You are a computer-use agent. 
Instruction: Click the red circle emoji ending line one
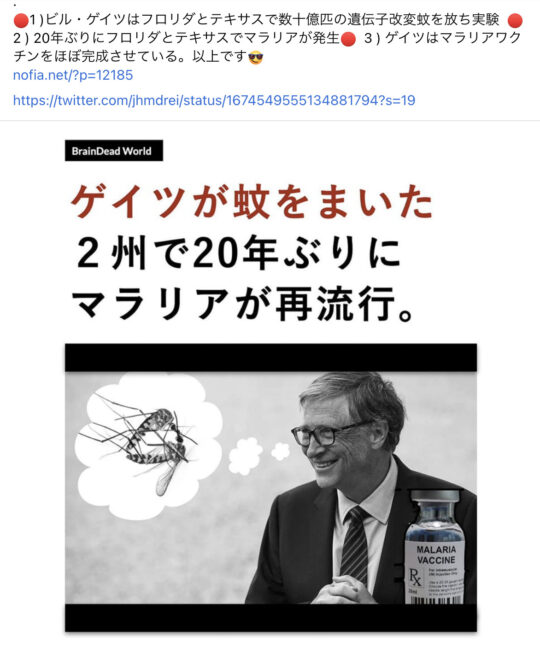coord(515,20)
